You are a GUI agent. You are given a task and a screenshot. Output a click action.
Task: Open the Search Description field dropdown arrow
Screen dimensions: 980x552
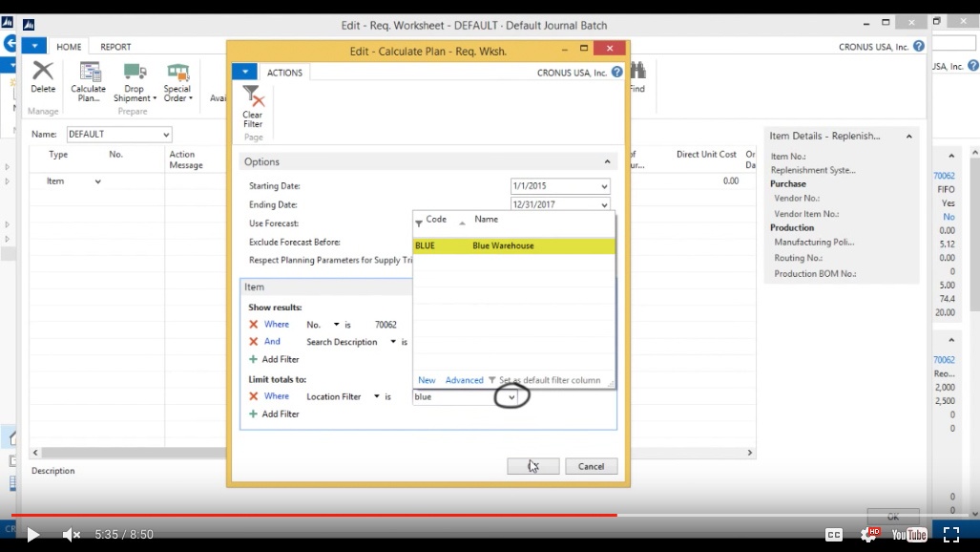tap(393, 342)
